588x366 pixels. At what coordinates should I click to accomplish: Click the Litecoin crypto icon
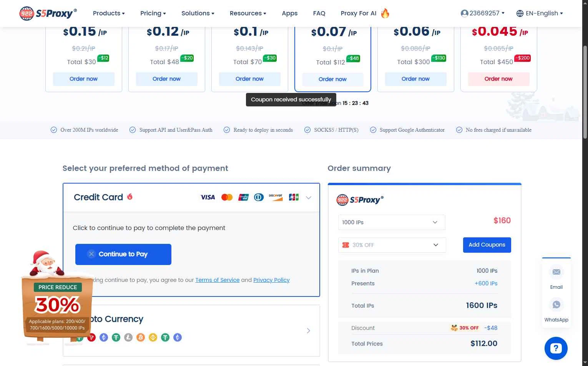(x=128, y=338)
